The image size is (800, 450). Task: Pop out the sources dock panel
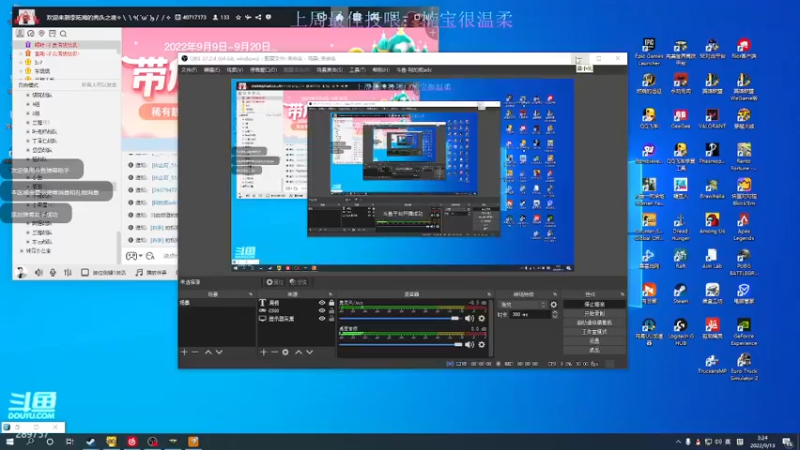[331, 294]
